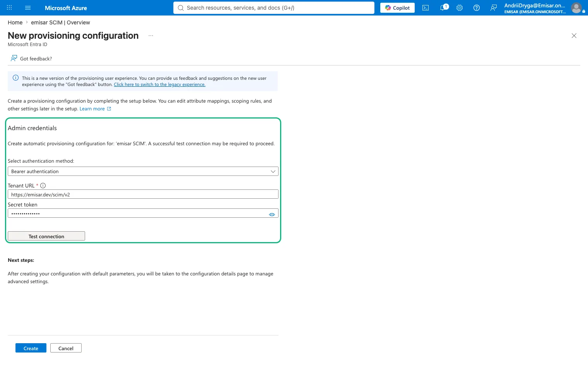Open emisar SCIM | Overview breadcrumb

tap(60, 22)
